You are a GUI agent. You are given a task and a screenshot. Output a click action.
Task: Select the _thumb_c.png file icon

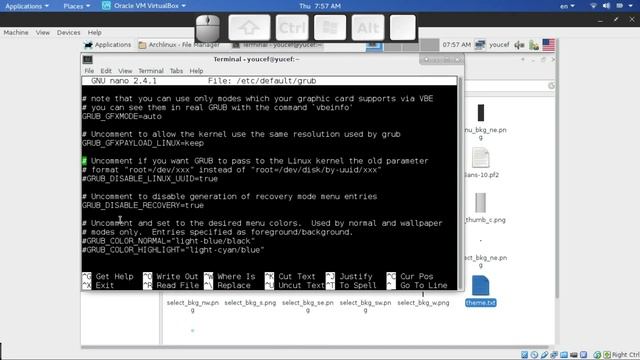[480, 202]
